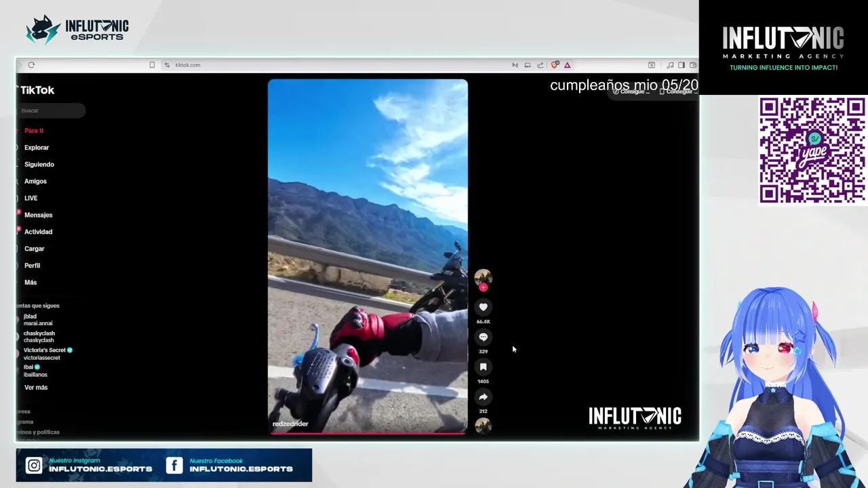Go to Perfil in the sidebar

tap(32, 266)
